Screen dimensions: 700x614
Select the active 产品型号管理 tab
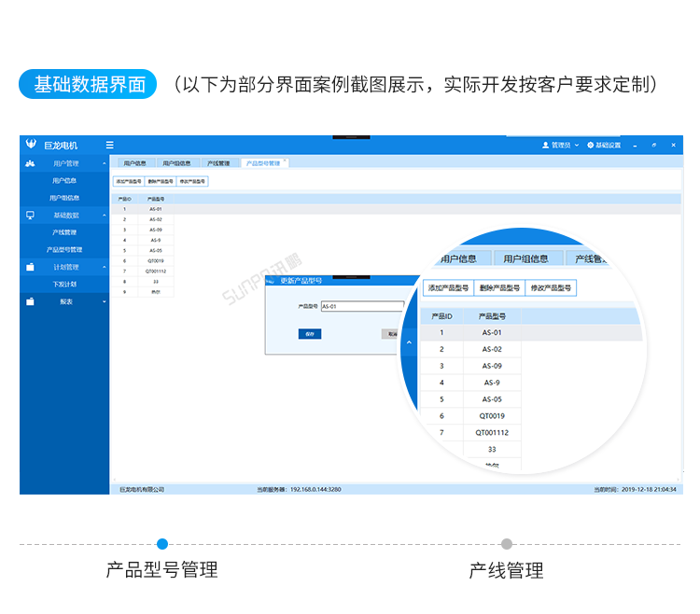[x=264, y=163]
